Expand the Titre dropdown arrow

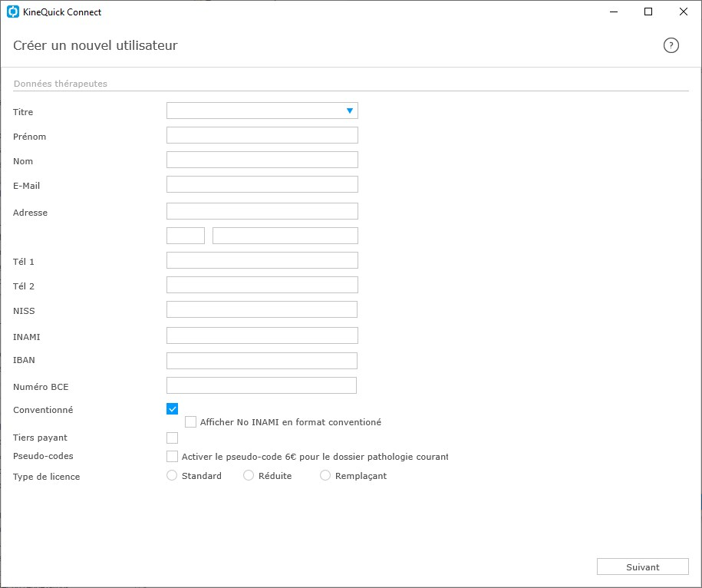tap(350, 111)
